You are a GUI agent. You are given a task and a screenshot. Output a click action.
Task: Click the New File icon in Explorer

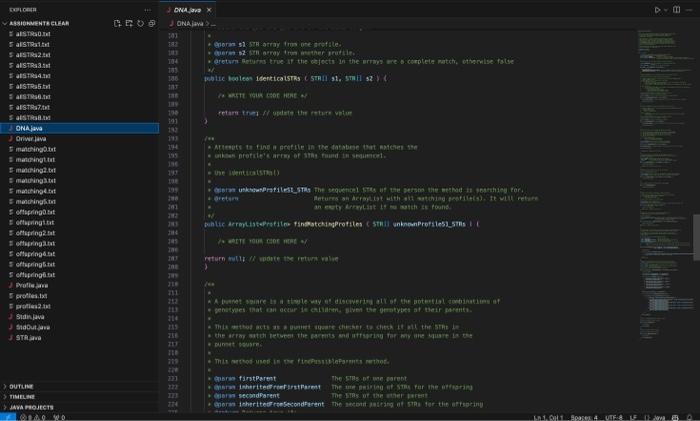coord(117,23)
